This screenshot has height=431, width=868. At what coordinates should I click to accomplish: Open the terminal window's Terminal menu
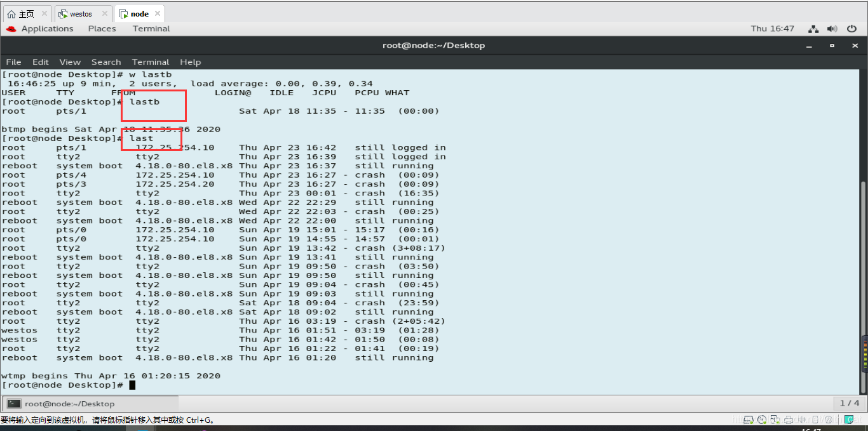point(151,62)
